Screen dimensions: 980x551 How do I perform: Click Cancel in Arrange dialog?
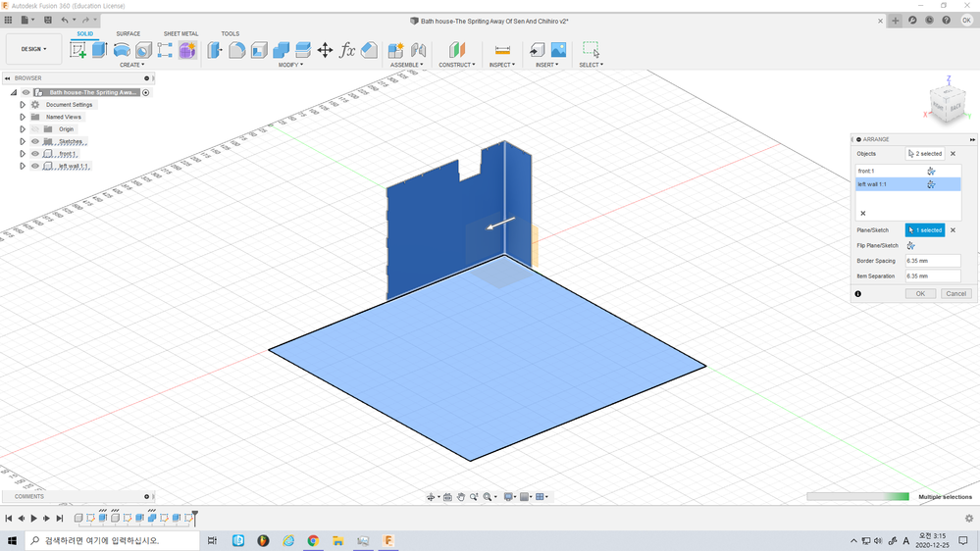click(x=955, y=293)
